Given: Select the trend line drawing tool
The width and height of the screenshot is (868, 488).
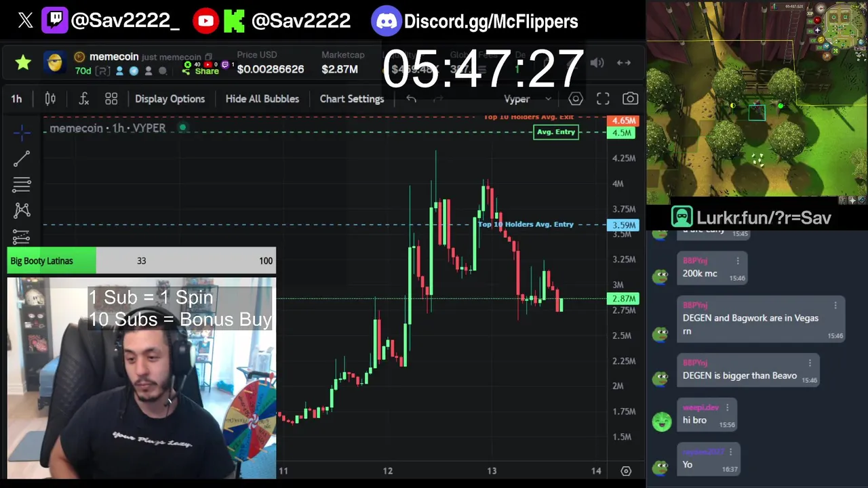Looking at the screenshot, I should [22, 159].
